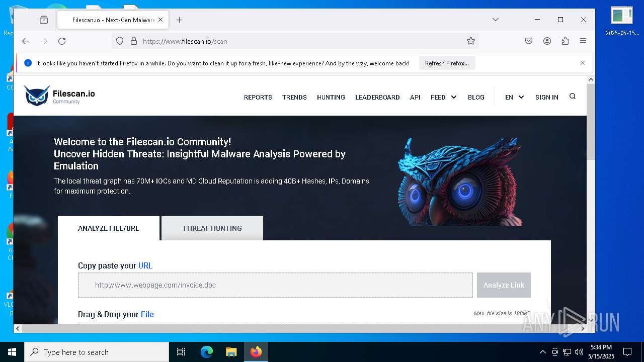Click the network icon in the tray
This screenshot has width=644, height=362.
pos(567,352)
